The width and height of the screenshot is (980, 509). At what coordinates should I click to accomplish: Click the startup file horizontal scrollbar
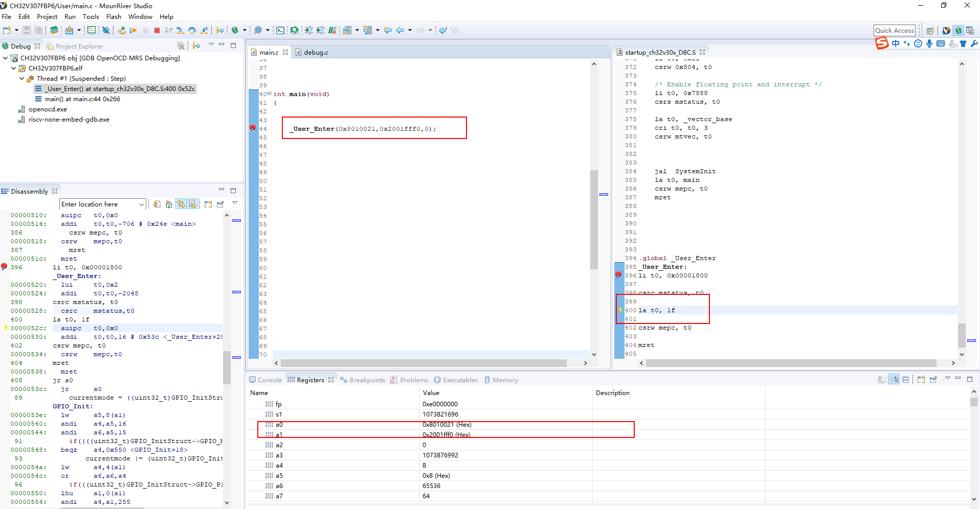coord(791,363)
